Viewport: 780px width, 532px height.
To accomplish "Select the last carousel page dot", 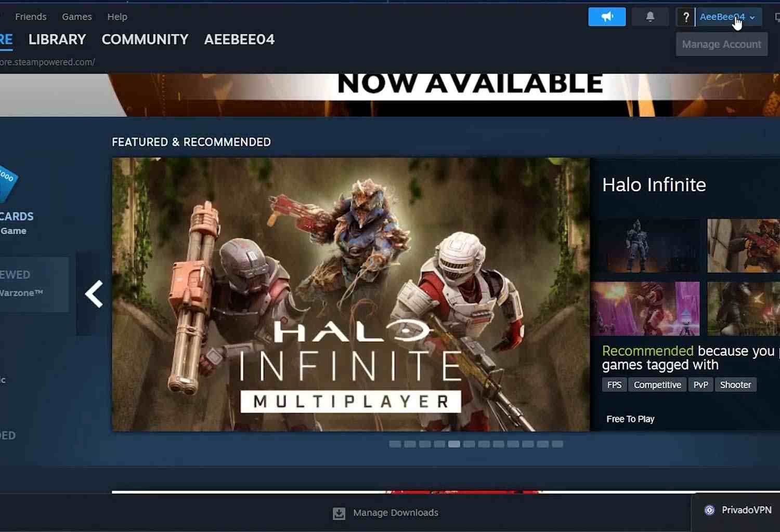I will [x=557, y=444].
